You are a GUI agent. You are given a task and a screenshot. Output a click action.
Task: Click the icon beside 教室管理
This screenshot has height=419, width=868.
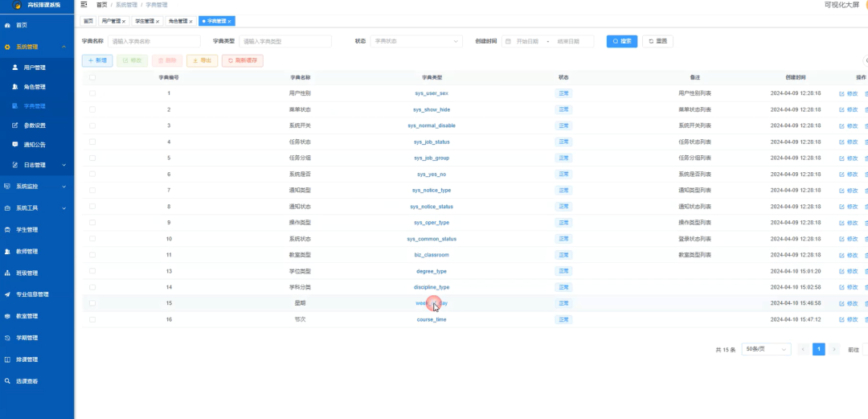pos(7,317)
